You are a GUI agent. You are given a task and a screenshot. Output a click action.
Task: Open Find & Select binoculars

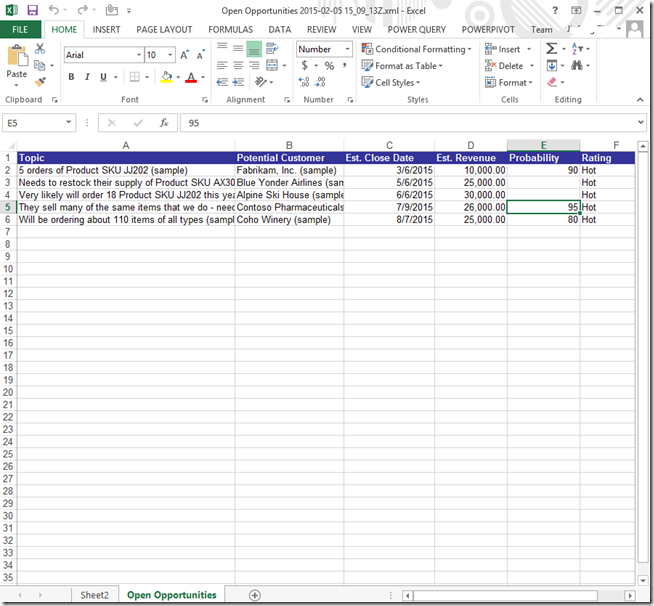(577, 65)
